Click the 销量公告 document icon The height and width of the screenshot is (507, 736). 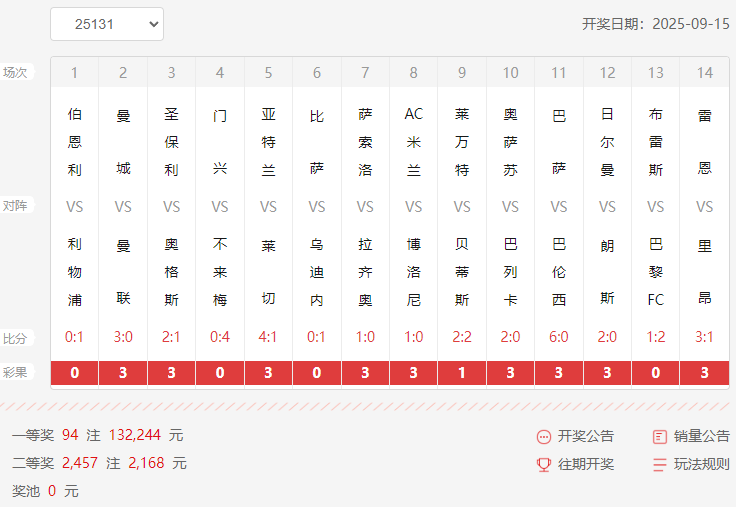click(659, 437)
